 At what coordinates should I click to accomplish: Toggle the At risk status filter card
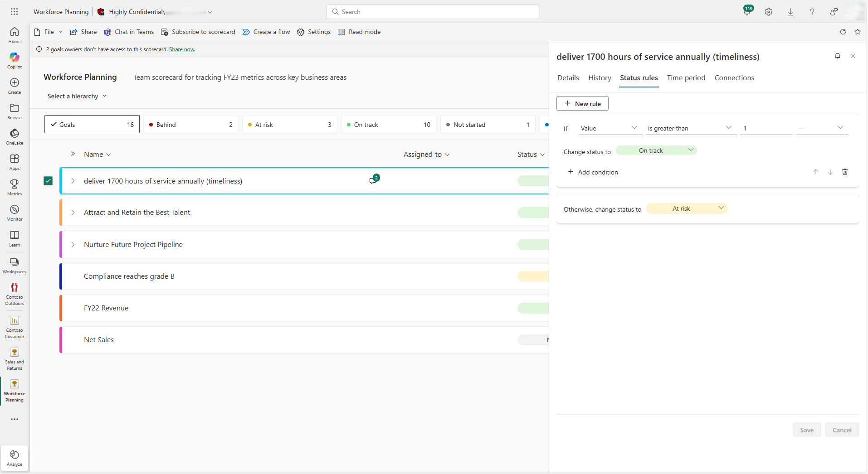click(289, 125)
